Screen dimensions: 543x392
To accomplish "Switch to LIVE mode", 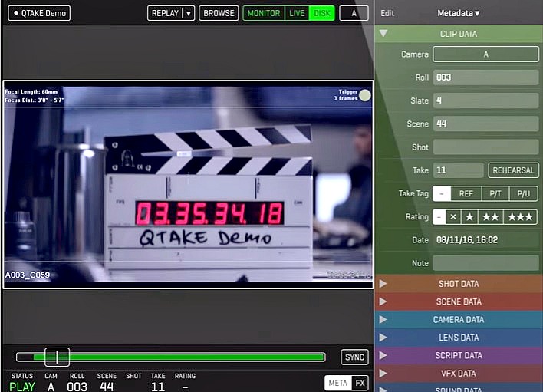I will 297,13.
